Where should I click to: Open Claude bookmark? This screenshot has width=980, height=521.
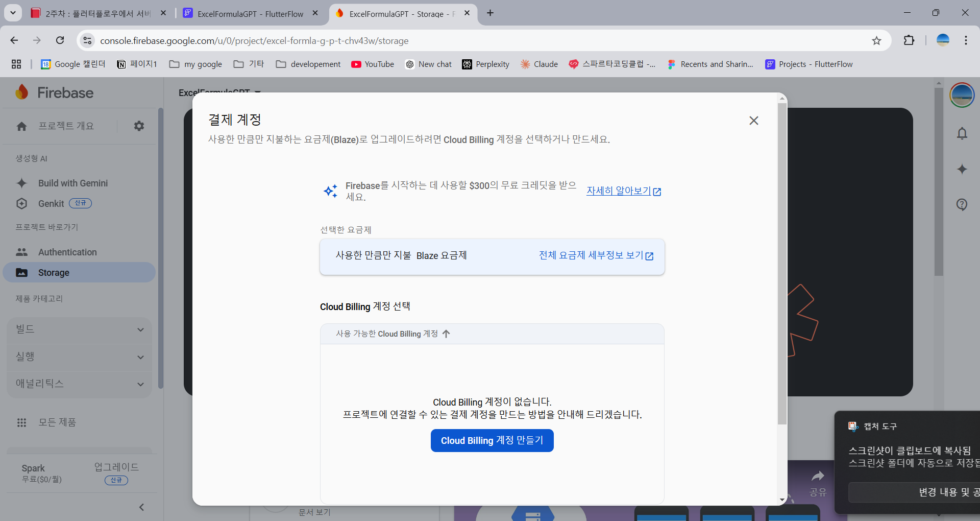tap(539, 64)
